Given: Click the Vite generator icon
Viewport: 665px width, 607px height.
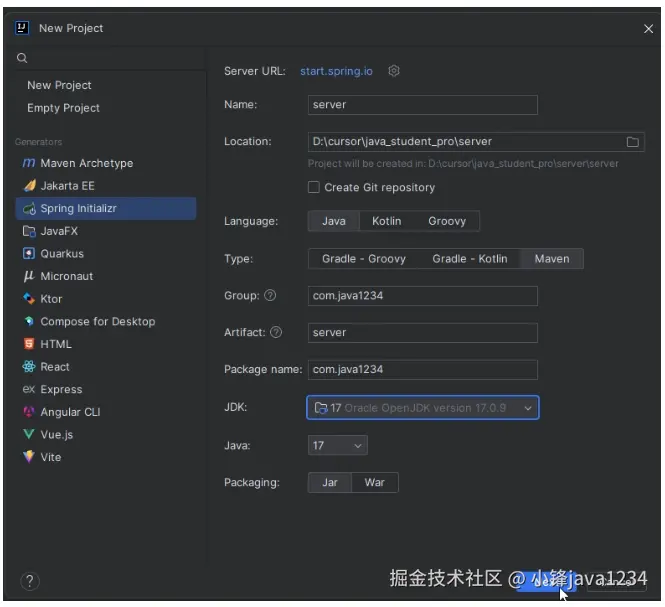Looking at the screenshot, I should coord(29,457).
